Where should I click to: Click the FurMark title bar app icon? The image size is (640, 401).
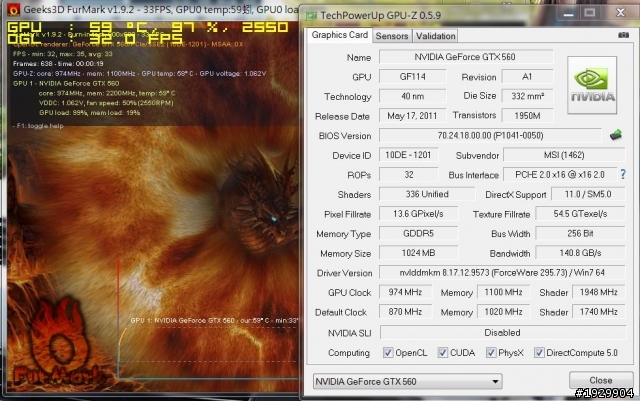point(14,10)
